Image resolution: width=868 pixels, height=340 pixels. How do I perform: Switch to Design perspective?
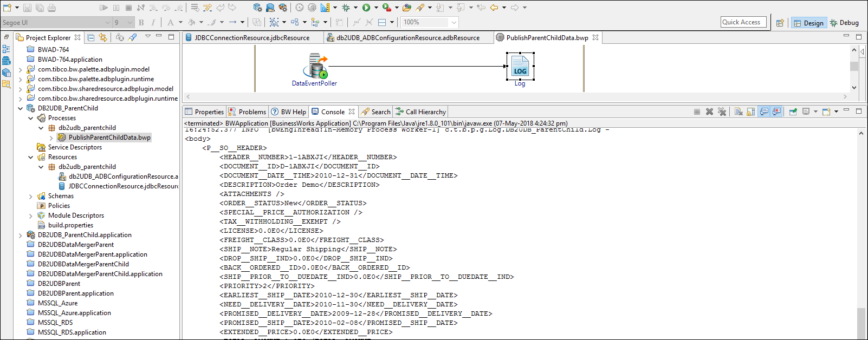pos(808,23)
